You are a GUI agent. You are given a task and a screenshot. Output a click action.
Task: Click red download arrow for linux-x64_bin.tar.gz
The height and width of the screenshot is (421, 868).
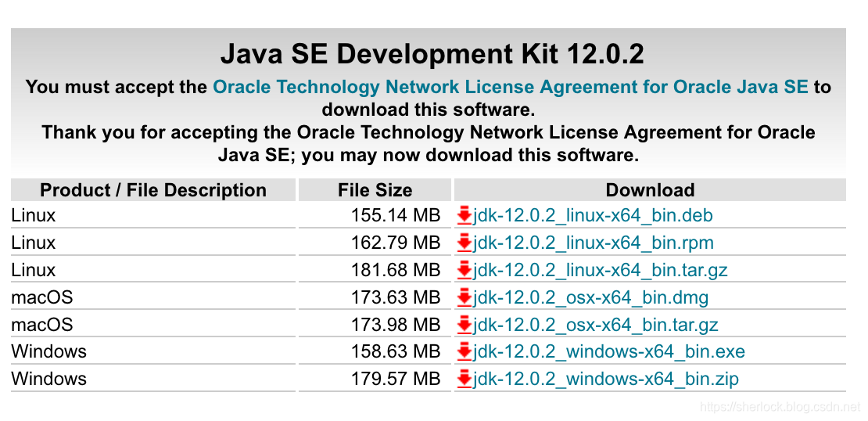pos(464,270)
